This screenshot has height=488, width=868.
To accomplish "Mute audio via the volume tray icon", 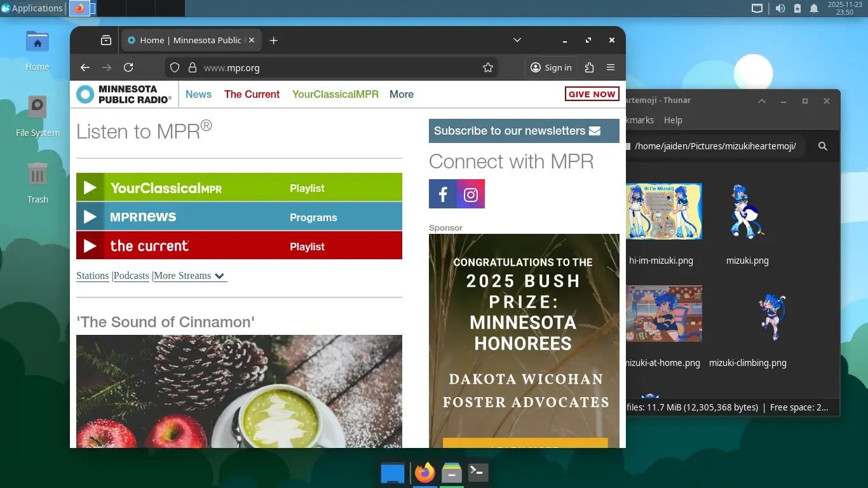I will click(x=781, y=8).
